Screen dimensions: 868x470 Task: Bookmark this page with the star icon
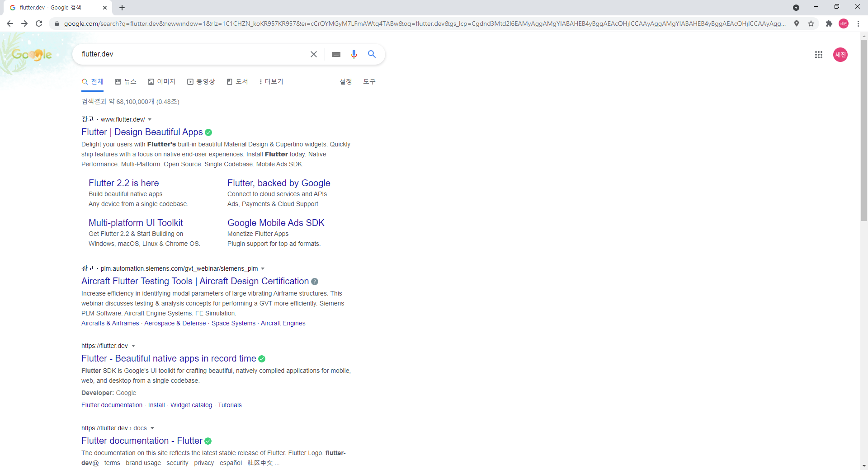811,23
